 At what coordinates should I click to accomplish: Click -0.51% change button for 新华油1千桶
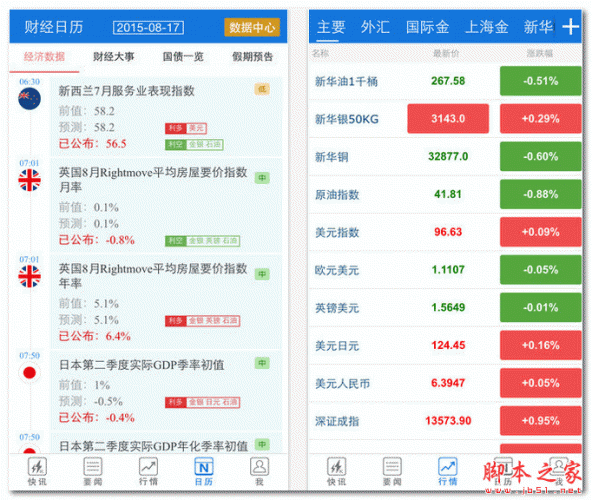coord(541,81)
